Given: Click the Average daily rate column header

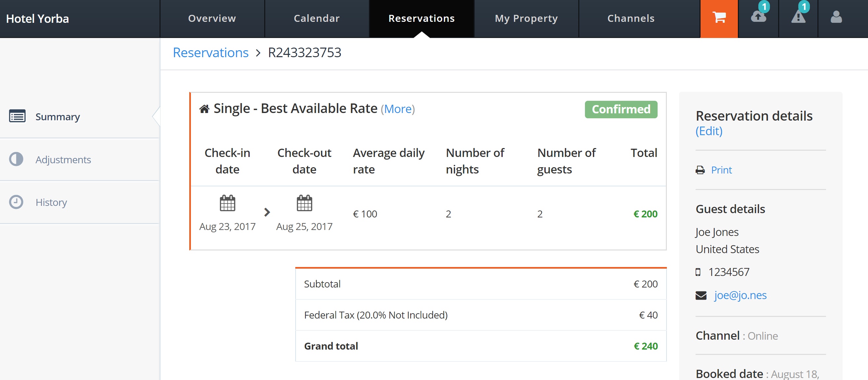Looking at the screenshot, I should pos(388,161).
